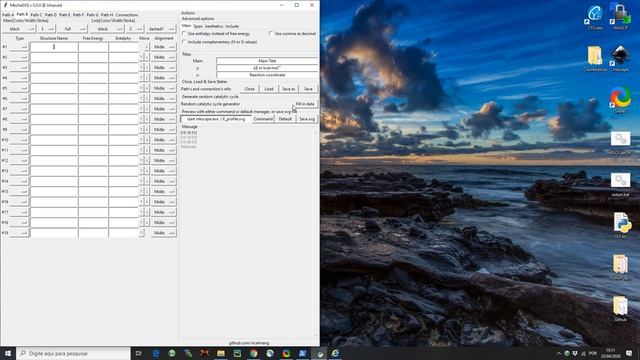Viewport: 640px width, 360px height.
Task: Open Alignment dropdown for row #10
Action: click(163, 140)
